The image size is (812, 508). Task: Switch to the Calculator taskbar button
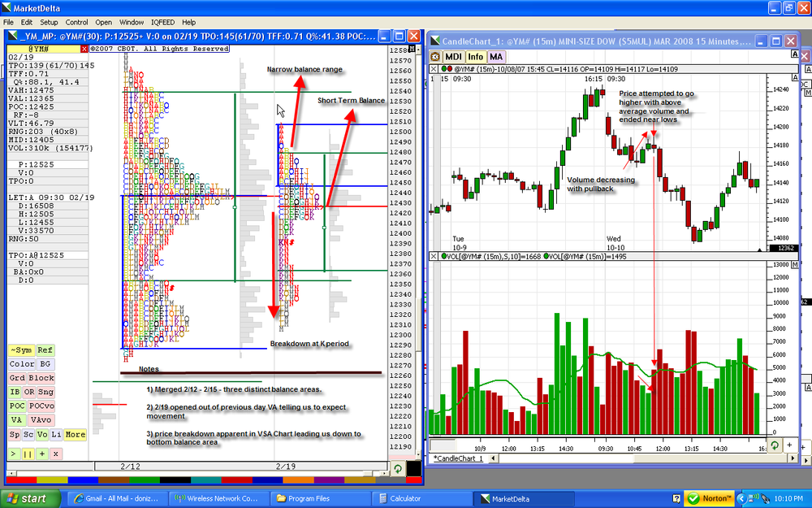pyautogui.click(x=422, y=499)
